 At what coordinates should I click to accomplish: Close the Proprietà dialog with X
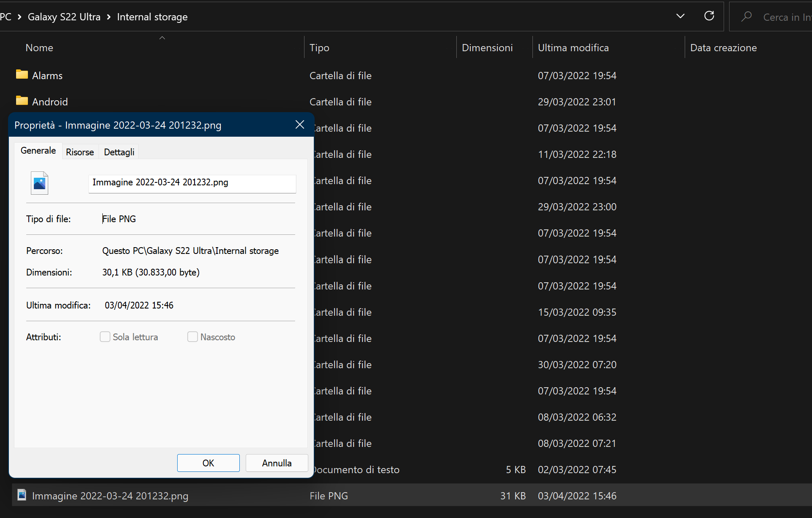(x=299, y=124)
